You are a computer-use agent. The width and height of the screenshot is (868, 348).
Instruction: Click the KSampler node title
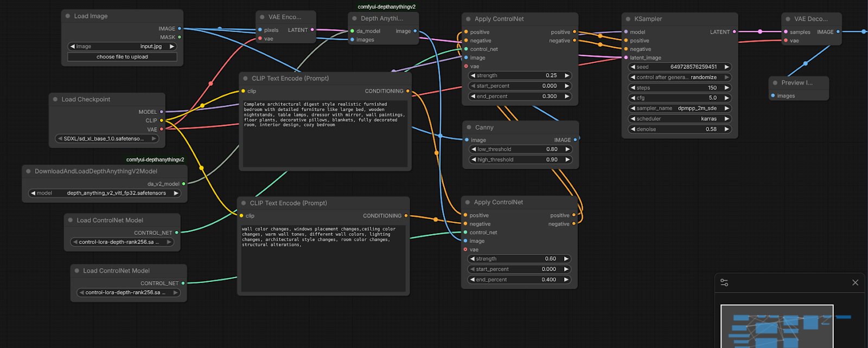(x=648, y=19)
